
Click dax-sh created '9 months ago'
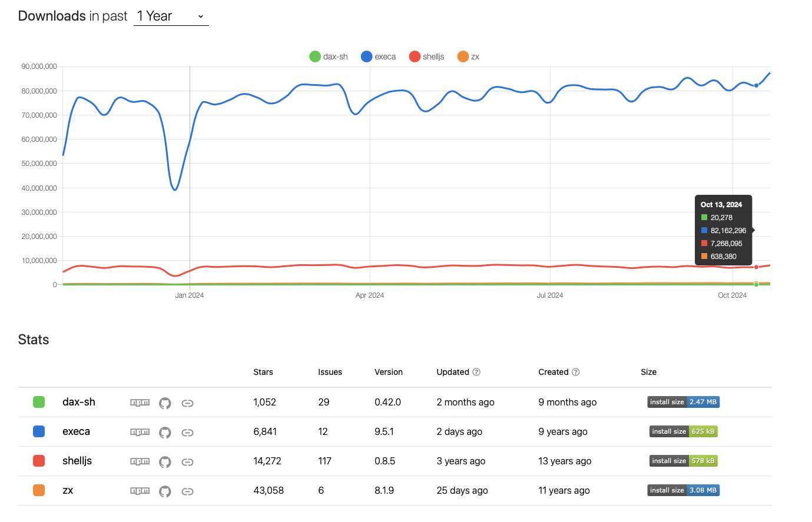567,402
